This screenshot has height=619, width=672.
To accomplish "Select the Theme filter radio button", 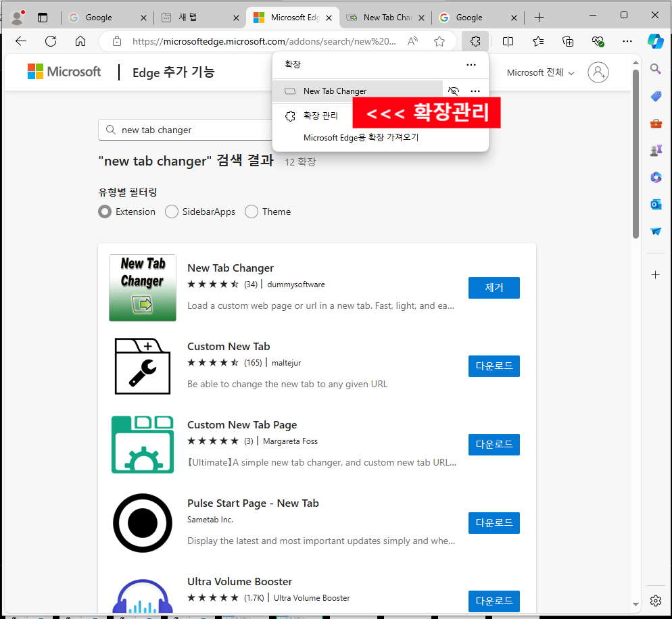I will [x=251, y=212].
